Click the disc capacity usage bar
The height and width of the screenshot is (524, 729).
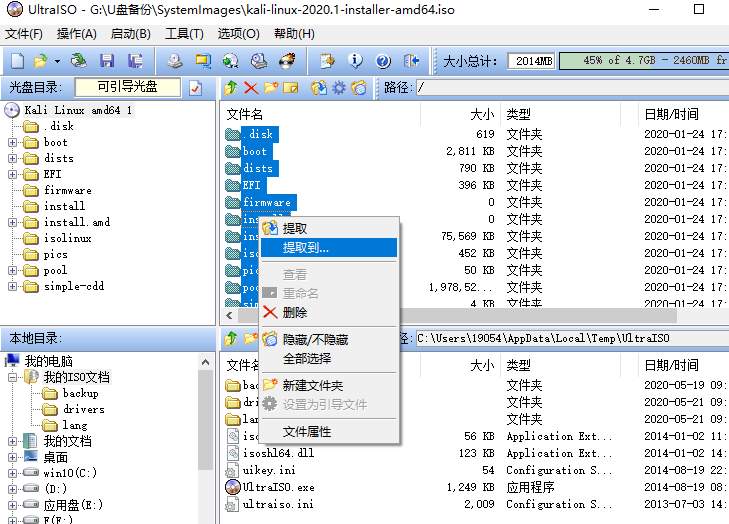[x=644, y=61]
